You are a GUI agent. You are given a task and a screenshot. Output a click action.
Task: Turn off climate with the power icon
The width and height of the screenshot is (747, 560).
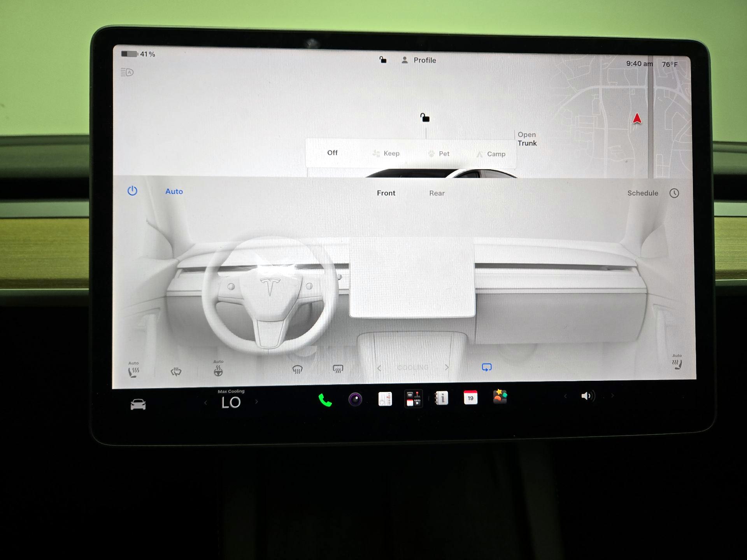132,191
